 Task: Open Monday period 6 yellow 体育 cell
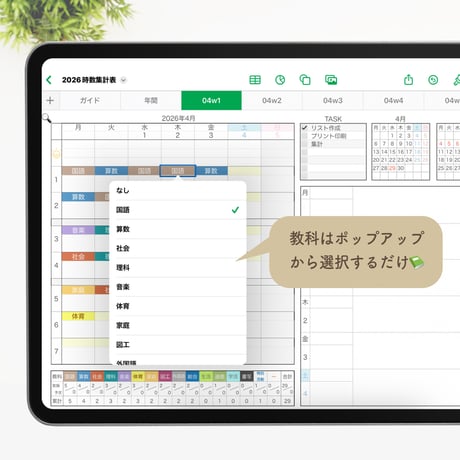[x=78, y=316]
